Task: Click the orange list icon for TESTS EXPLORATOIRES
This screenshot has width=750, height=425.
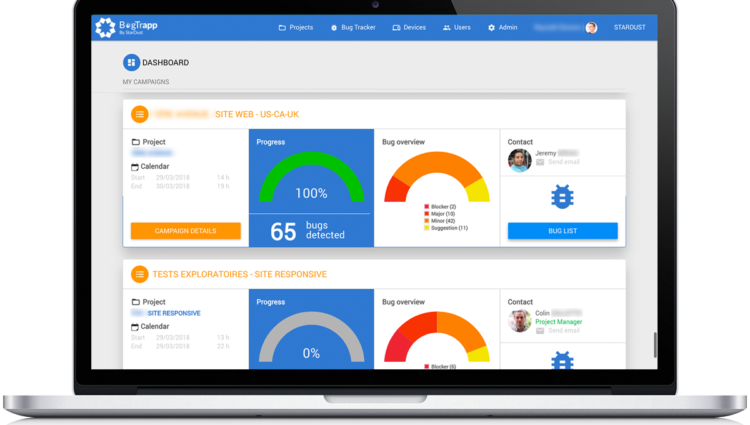Action: pyautogui.click(x=140, y=274)
